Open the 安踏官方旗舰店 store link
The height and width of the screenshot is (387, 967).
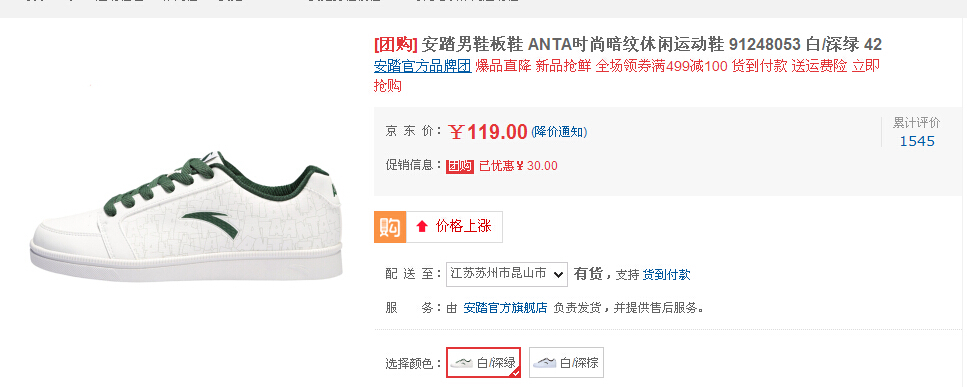coord(505,308)
